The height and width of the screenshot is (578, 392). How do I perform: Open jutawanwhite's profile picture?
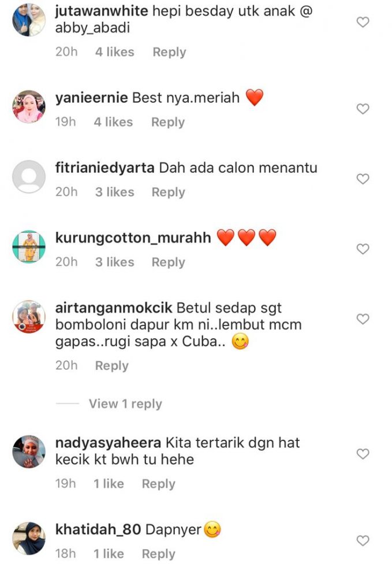point(29,20)
